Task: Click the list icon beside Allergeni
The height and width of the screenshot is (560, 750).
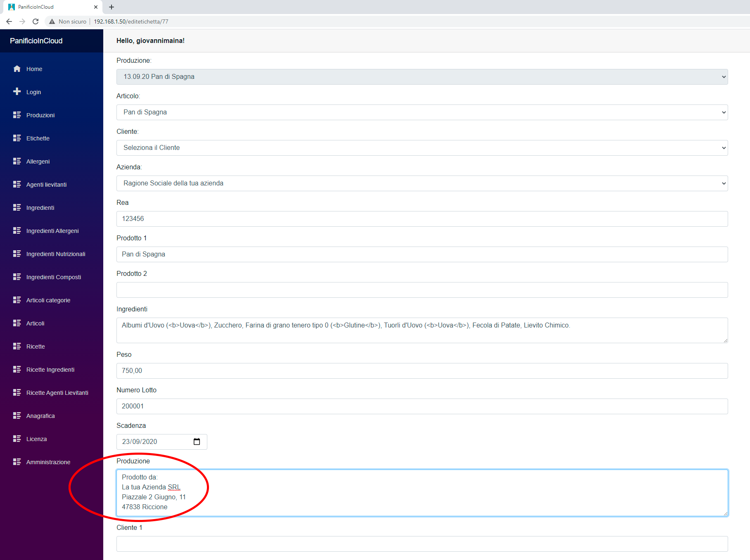Action: point(17,161)
